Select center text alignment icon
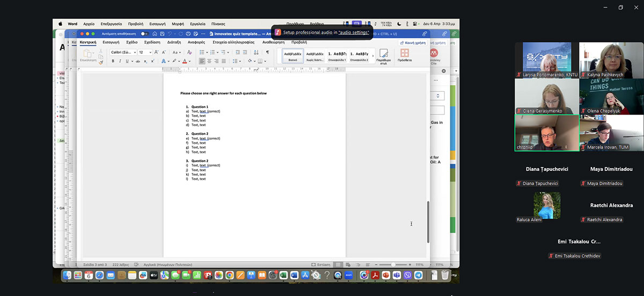Screen dimensions: 644x296 tap(209, 61)
